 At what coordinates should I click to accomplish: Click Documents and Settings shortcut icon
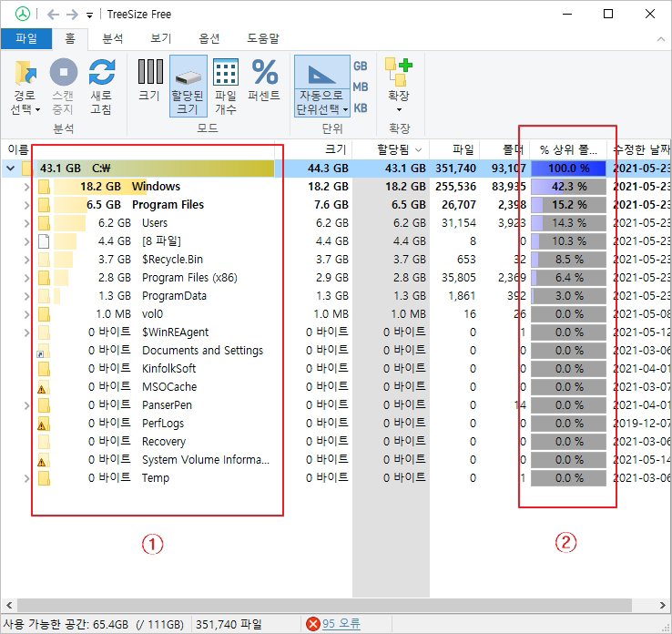tap(44, 351)
